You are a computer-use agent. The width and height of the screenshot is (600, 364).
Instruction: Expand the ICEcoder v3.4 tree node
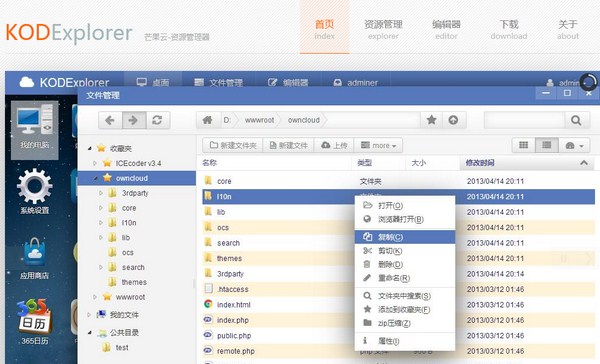95,163
